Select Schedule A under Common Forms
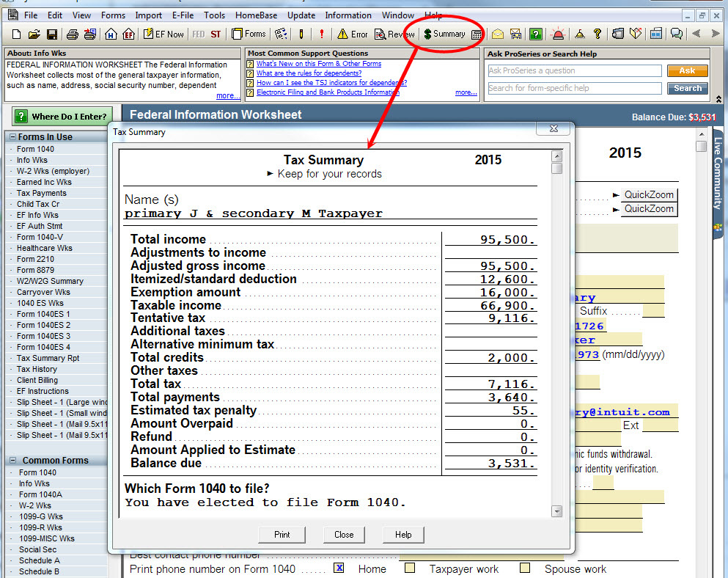The height and width of the screenshot is (578, 728). [39, 561]
